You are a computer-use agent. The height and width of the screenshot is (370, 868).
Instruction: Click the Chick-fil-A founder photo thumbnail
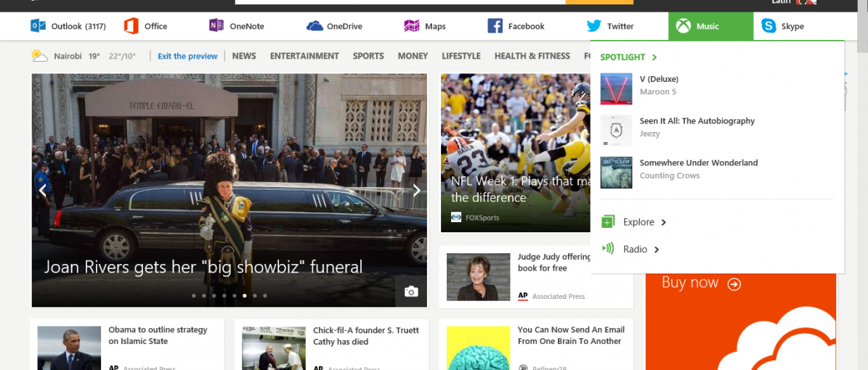click(x=274, y=348)
